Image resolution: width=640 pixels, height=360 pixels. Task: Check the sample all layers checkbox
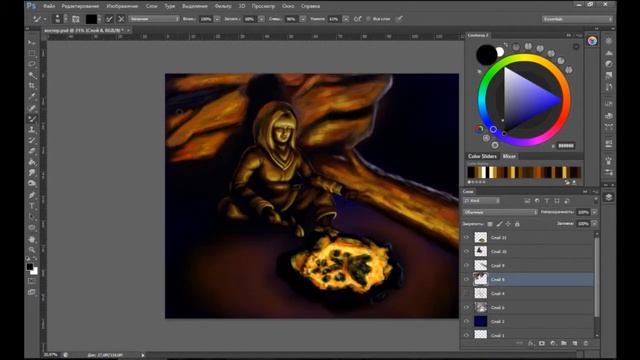click(x=369, y=19)
